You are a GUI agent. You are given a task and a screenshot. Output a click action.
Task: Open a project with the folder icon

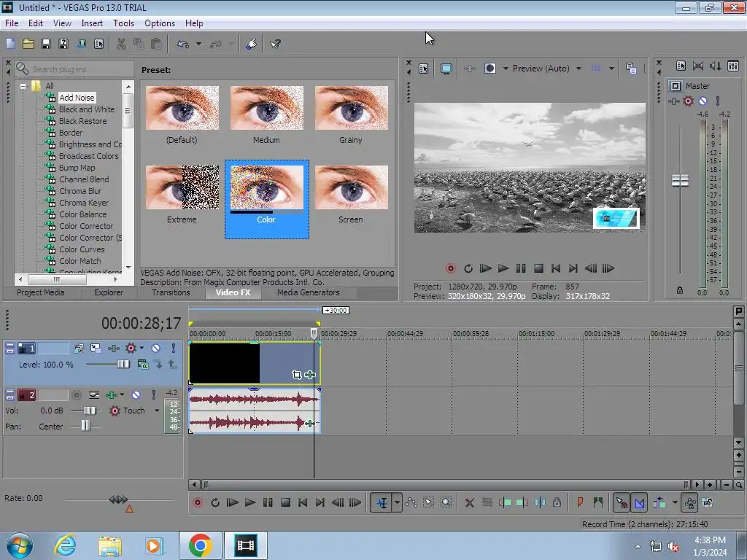(x=28, y=44)
